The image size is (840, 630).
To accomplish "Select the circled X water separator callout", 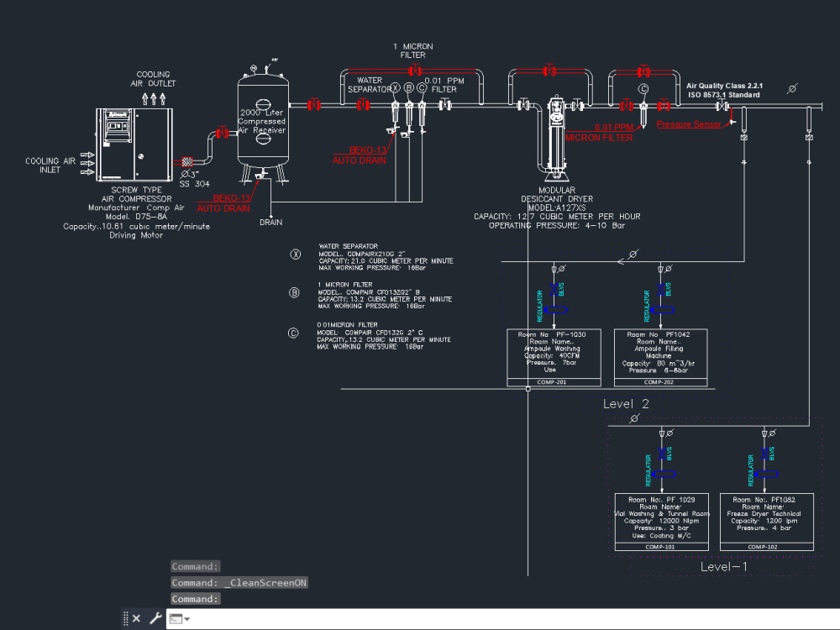I will coord(295,254).
